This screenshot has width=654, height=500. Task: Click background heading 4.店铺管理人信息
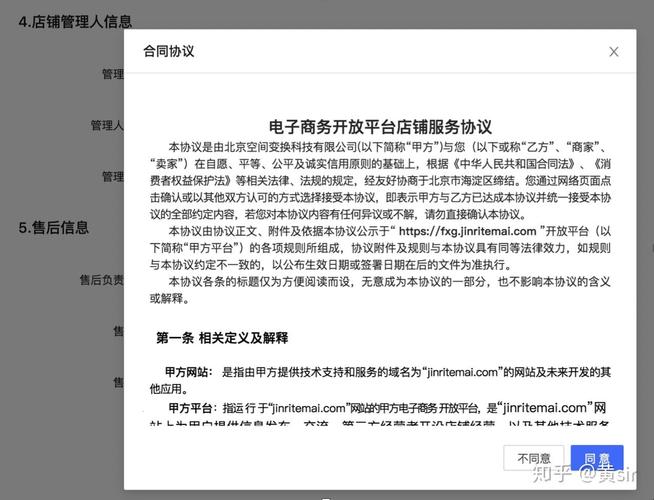click(75, 21)
